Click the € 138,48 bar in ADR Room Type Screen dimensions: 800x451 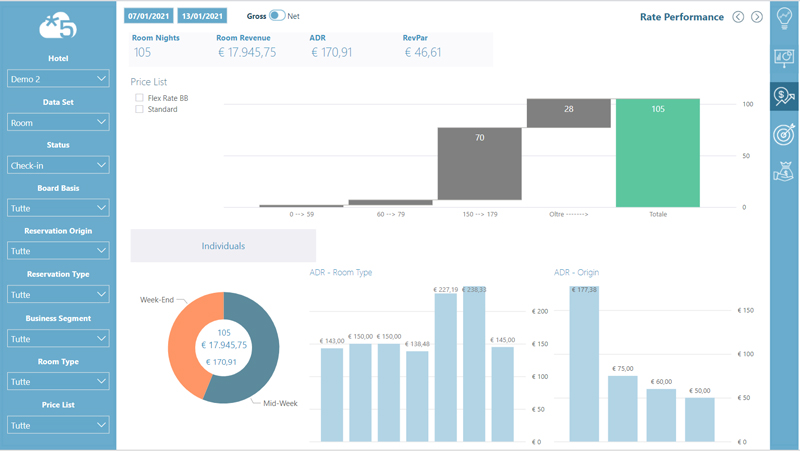click(417, 396)
